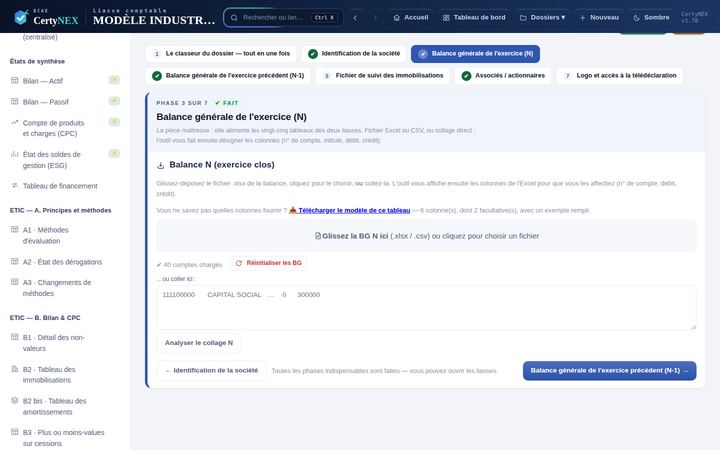Click Télécharger le modèle de ce tableau link

point(349,210)
